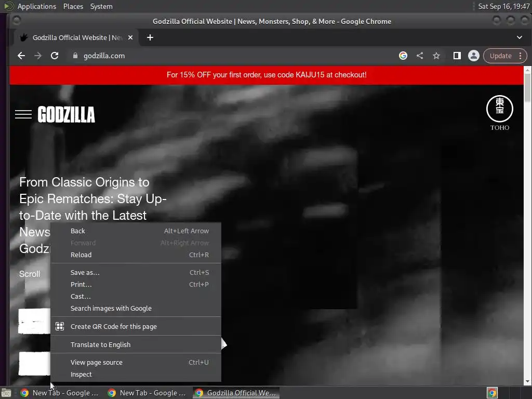Screen dimensions: 532x399
Task: Select Translate to English
Action: (136, 345)
